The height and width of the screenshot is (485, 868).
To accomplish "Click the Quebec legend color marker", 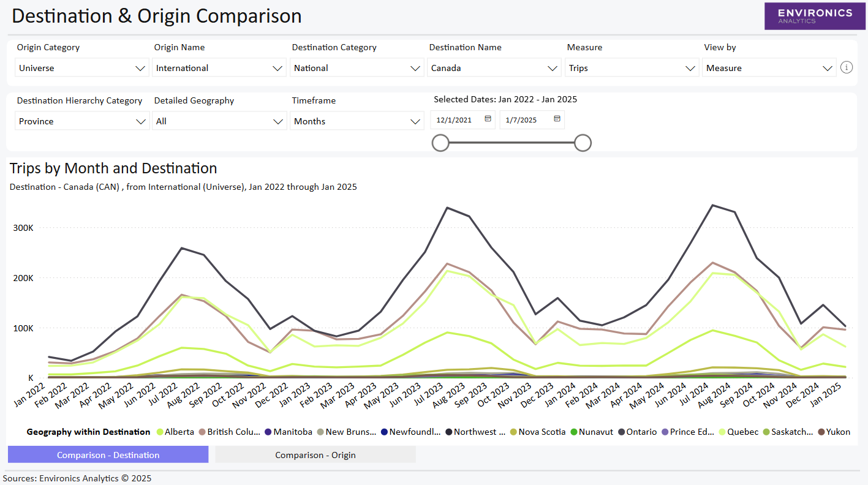I will click(723, 432).
